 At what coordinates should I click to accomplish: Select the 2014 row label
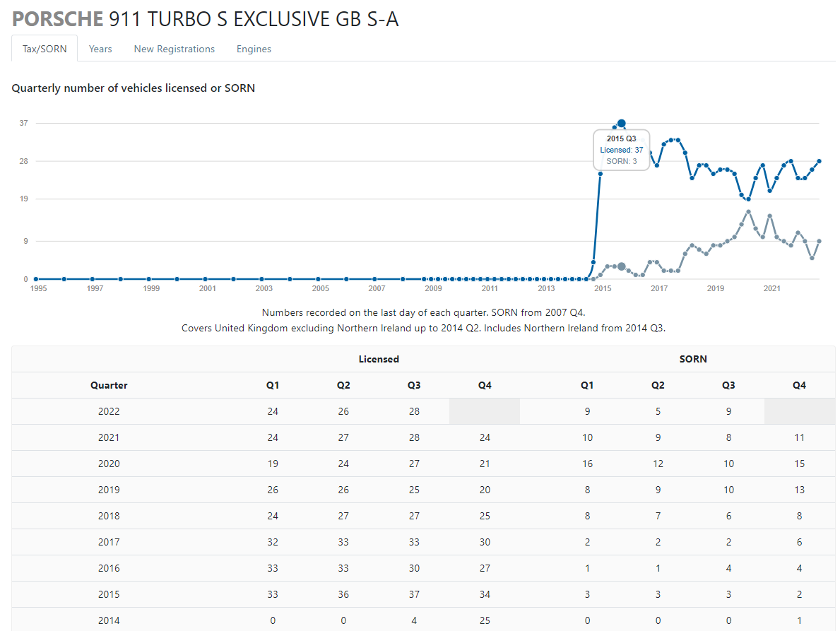coord(109,620)
